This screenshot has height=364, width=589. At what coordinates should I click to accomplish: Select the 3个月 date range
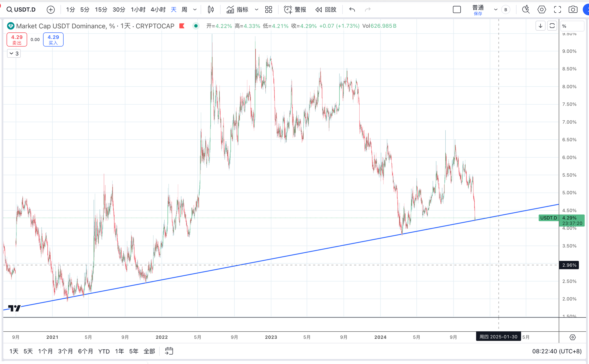click(65, 351)
